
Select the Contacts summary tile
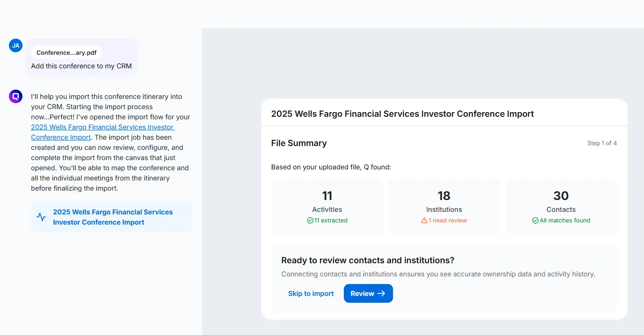(561, 207)
